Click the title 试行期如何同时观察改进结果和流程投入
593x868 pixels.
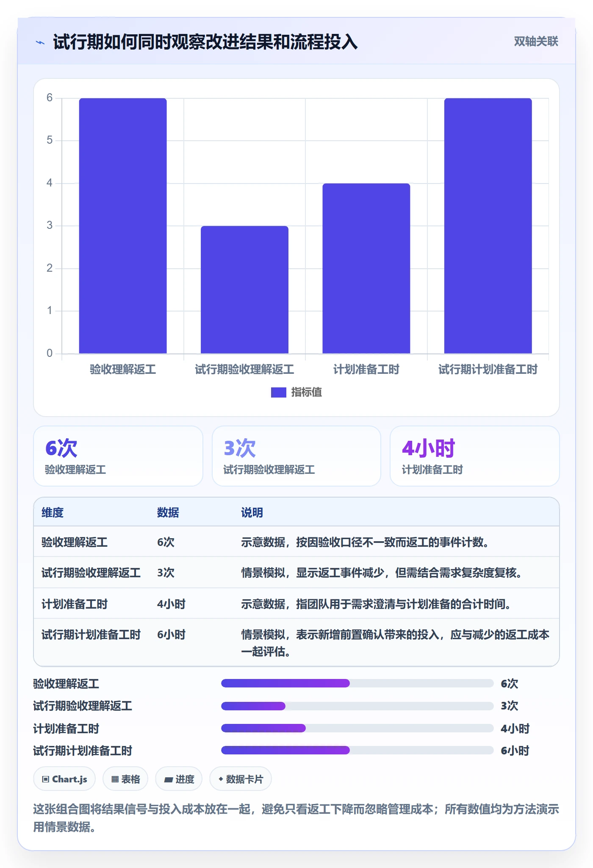coord(205,42)
